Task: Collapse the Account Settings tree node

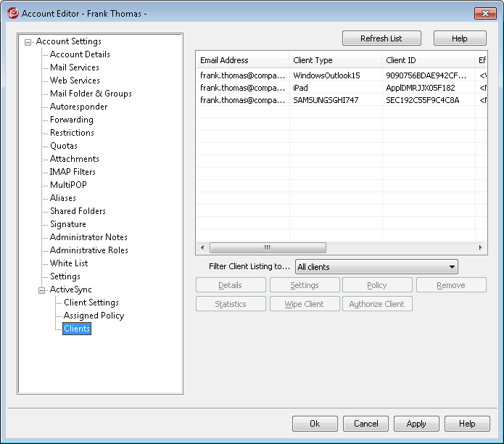Action: point(28,42)
